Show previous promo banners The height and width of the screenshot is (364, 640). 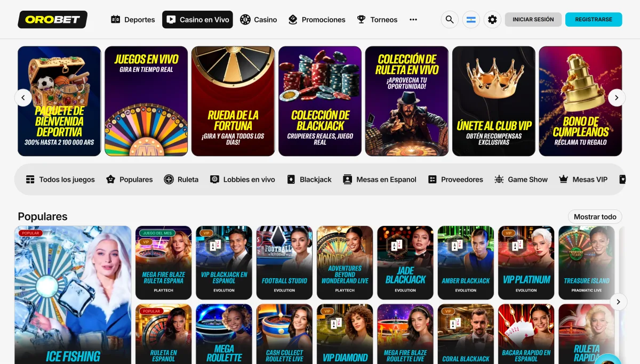[23, 98]
